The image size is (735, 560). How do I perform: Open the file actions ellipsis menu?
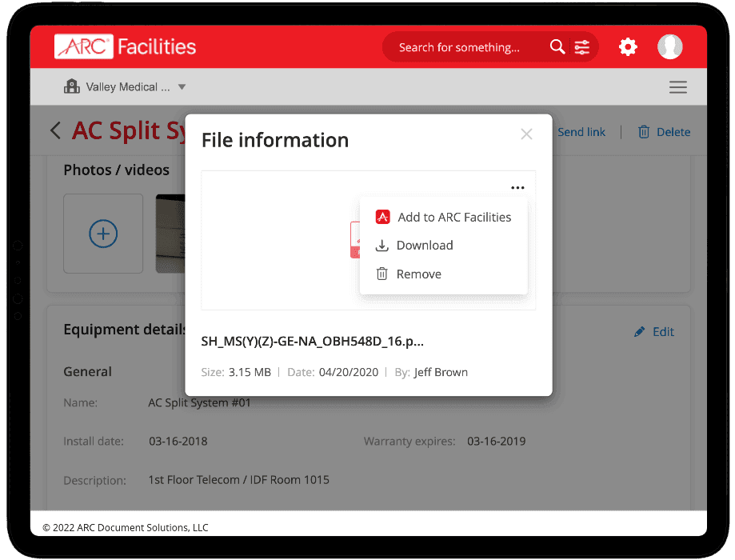(x=517, y=186)
